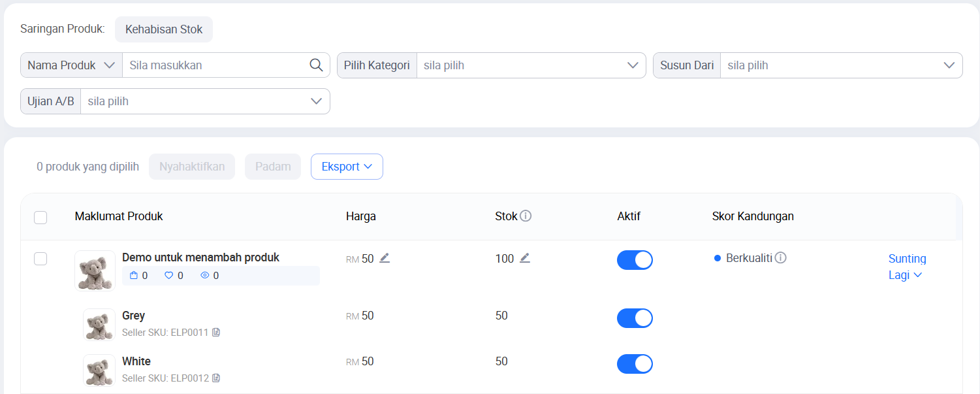The image size is (980, 394).
Task: Click the heart favorites icon under product name
Action: (x=168, y=276)
